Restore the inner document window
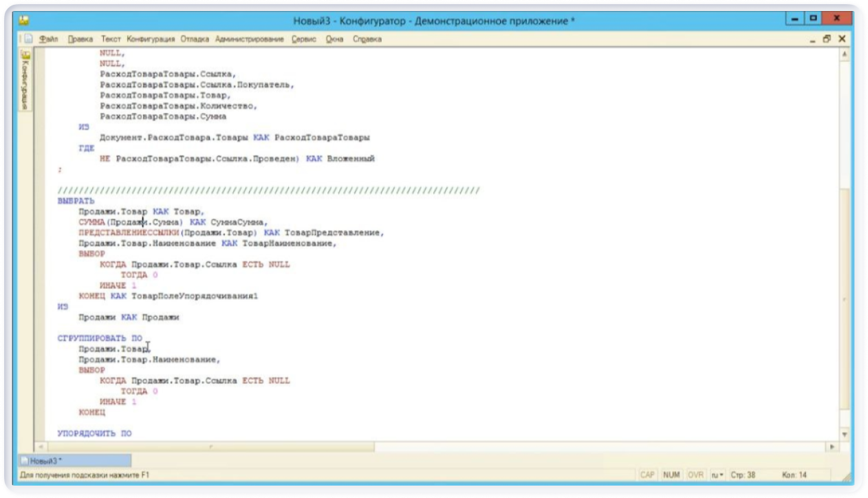Viewport: 868px width, 498px height. 827,39
